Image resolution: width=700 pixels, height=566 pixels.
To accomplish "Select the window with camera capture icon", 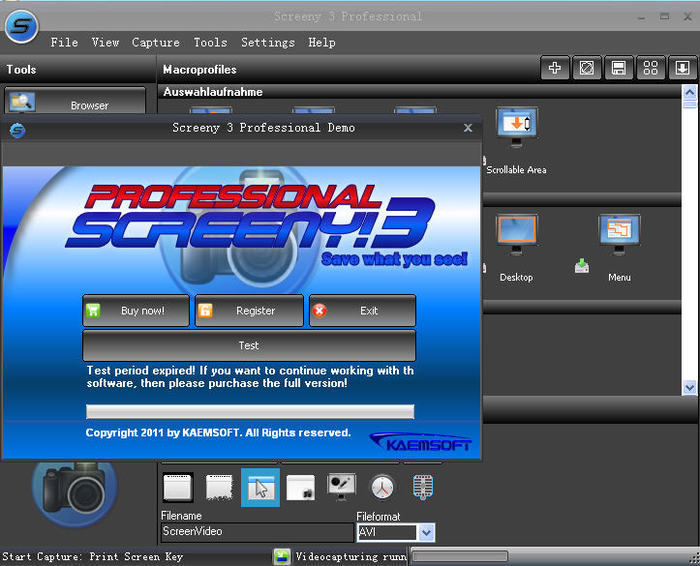I will 300,487.
